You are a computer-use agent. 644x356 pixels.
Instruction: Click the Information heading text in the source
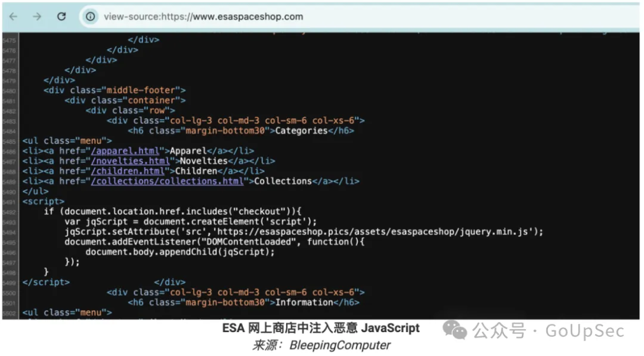point(304,302)
